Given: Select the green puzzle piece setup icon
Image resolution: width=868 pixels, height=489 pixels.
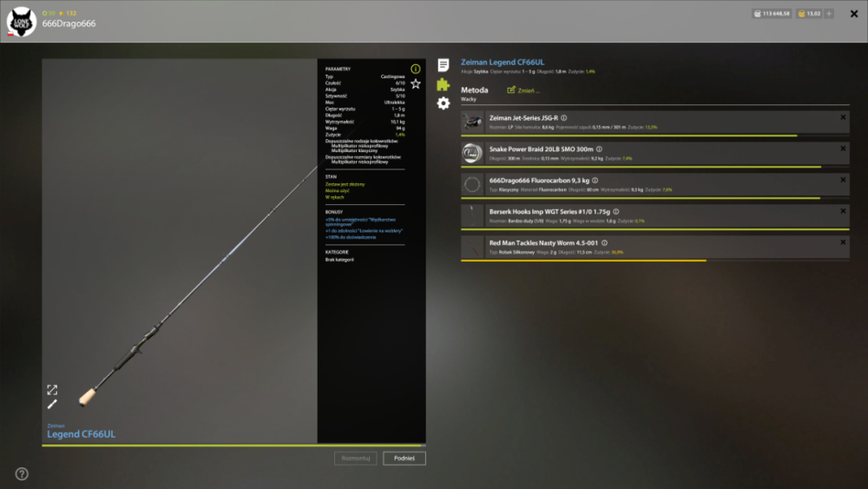Looking at the screenshot, I should coord(443,84).
